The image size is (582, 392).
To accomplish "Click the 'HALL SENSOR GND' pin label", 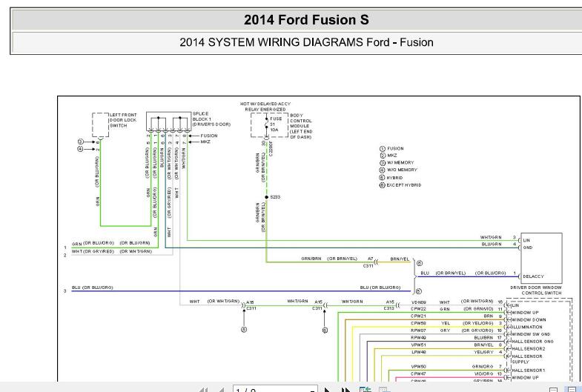I will pyautogui.click(x=532, y=342).
